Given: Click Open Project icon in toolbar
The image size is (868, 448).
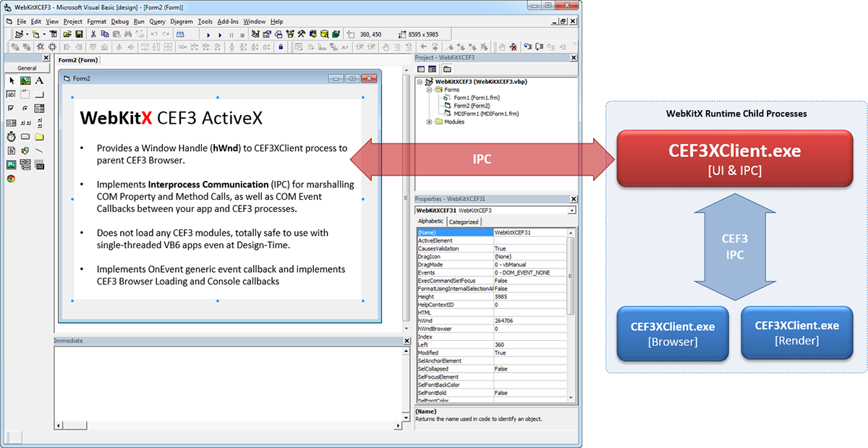Looking at the screenshot, I should (x=67, y=34).
